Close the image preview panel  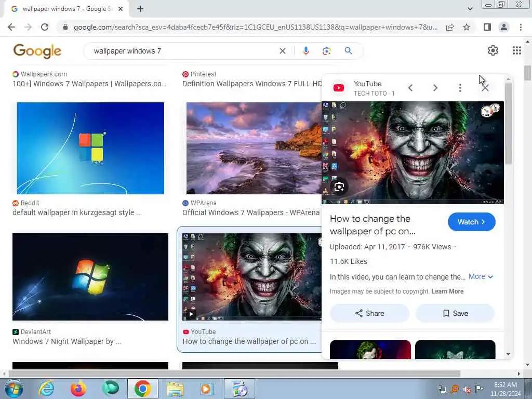[485, 88]
